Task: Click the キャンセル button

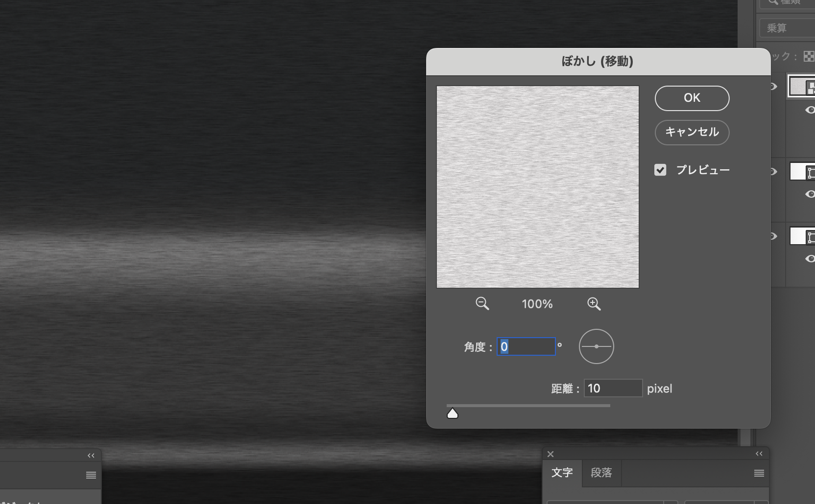Action: point(692,132)
